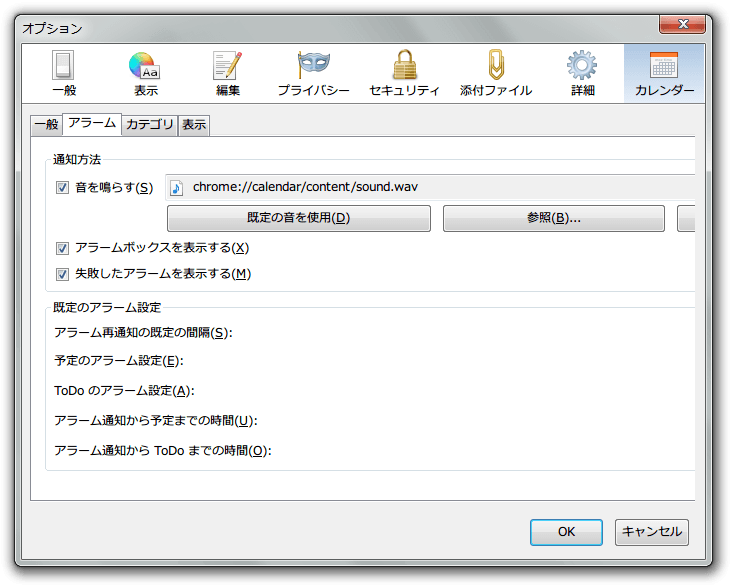Disable アラームボックスを表示する checkbox
731x585 pixels.
62,248
